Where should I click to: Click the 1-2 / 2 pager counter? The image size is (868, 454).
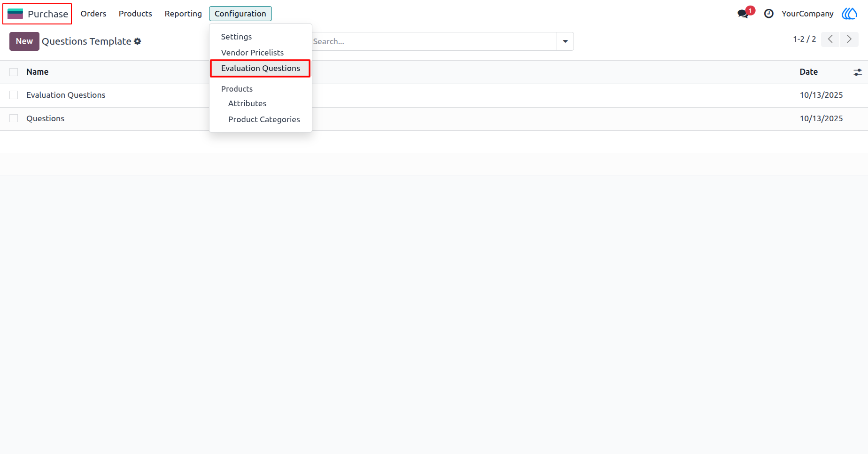[x=805, y=39]
